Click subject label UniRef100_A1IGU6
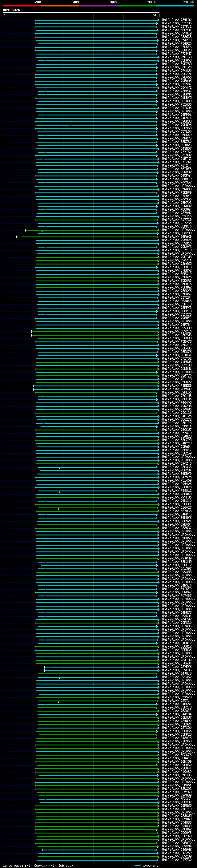Image resolution: width=197 pixels, height=868 pixels. (177, 108)
